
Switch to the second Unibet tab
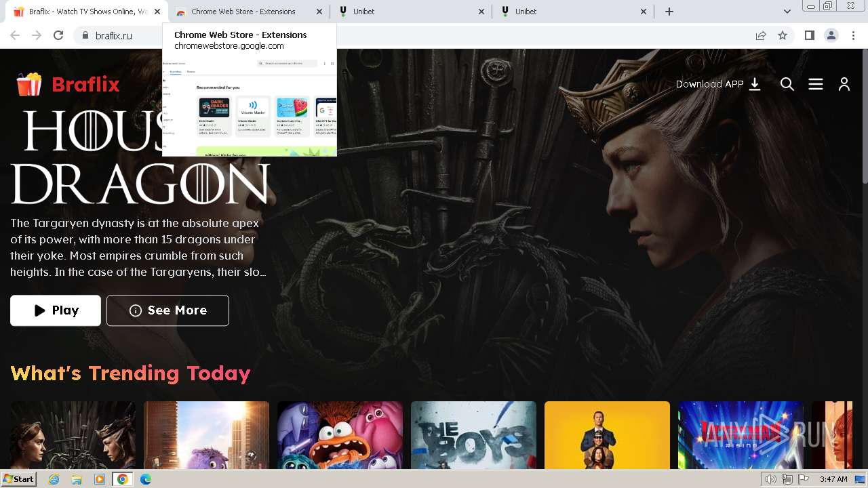point(572,12)
